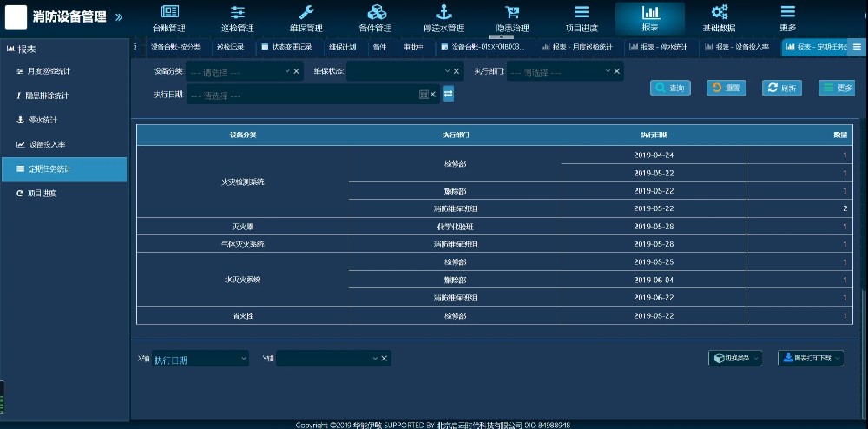This screenshot has width=868, height=429.
Task: Collapse sidebar with double-chevron icon
Action: (118, 17)
